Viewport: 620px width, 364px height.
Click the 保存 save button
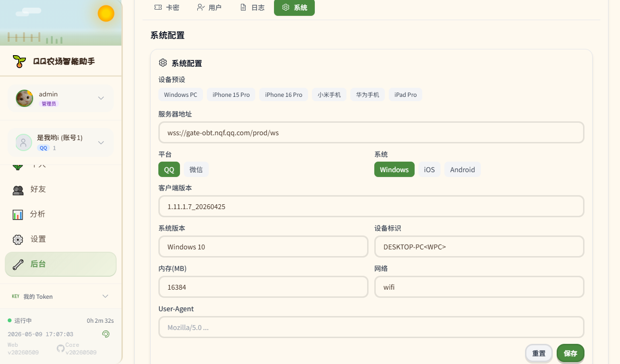[x=571, y=353]
